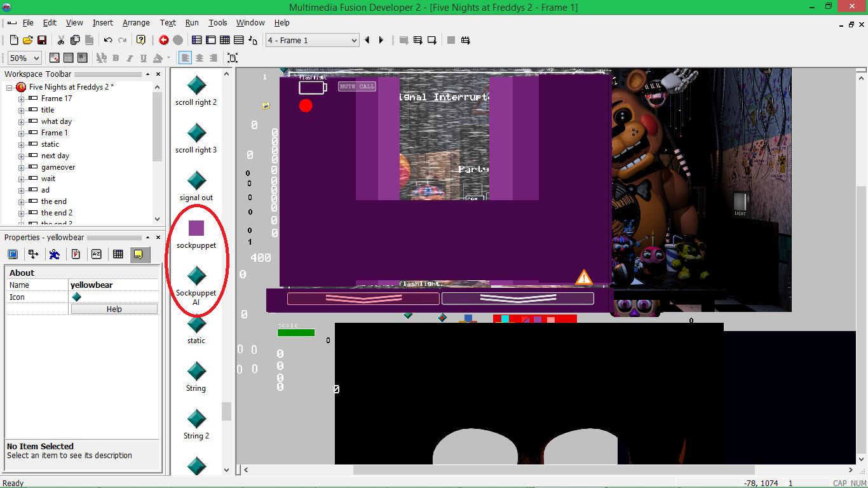Screen dimensions: 868x488
Task: Click the Five Nights at Freddys 2 application icon
Action: (x=21, y=87)
